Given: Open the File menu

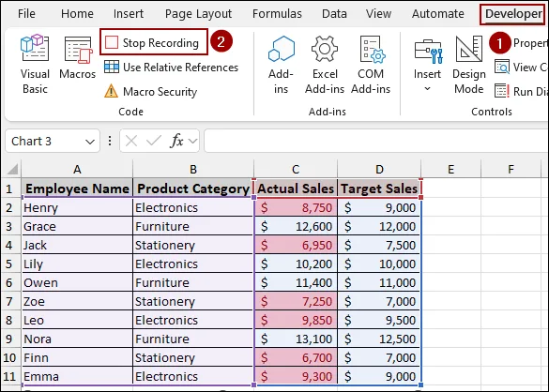Looking at the screenshot, I should tap(26, 14).
